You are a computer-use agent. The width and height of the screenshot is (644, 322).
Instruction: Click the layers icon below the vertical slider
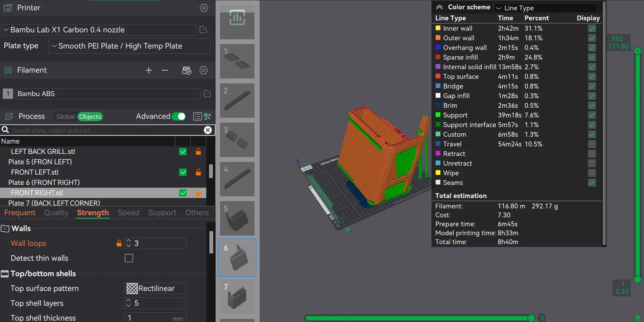[638, 318]
